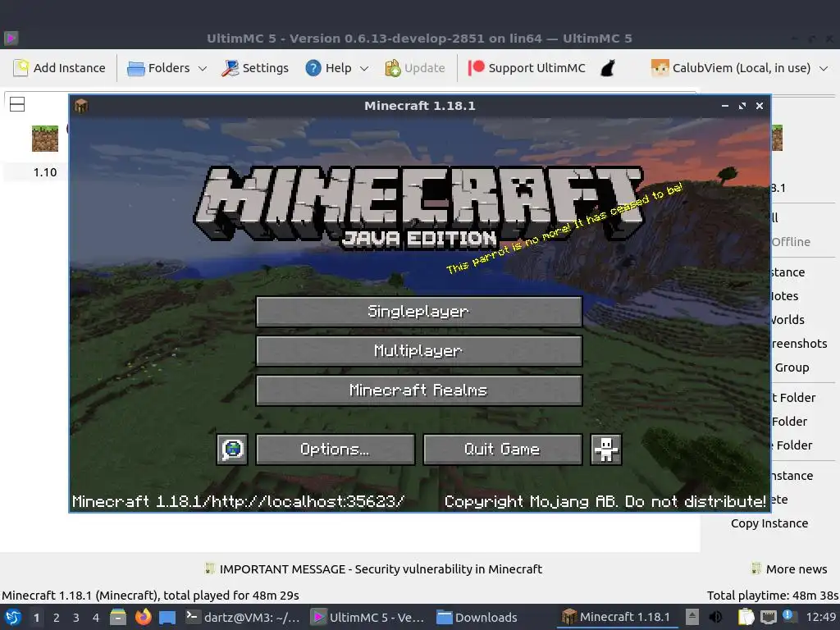Click the 12:49 taskbar clock
This screenshot has height=630, width=840.
coord(820,617)
